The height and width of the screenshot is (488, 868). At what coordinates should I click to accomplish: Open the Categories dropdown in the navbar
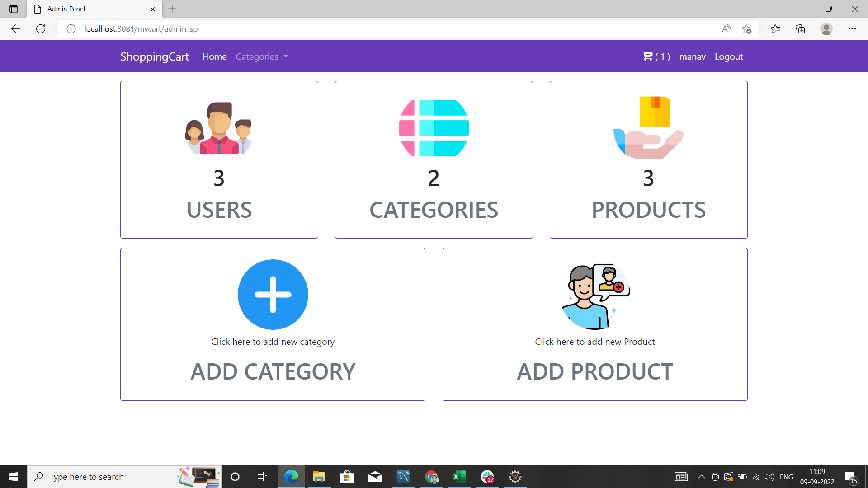click(x=261, y=56)
